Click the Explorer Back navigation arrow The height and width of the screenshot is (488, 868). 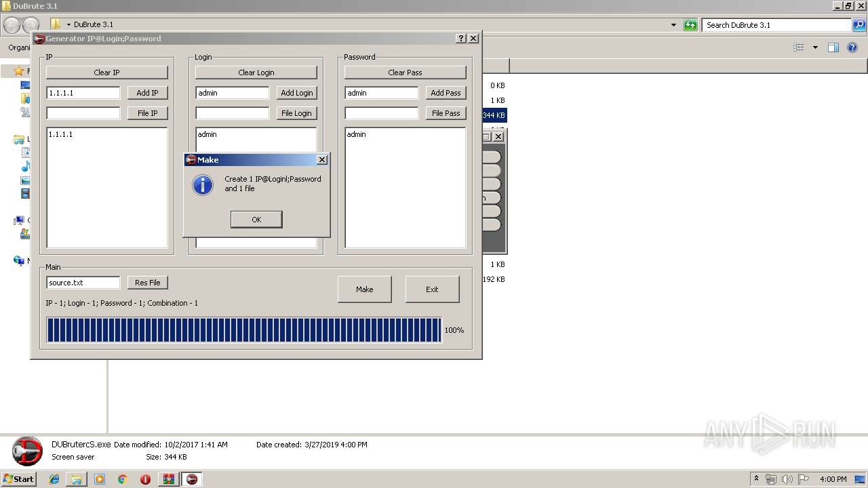click(x=12, y=25)
